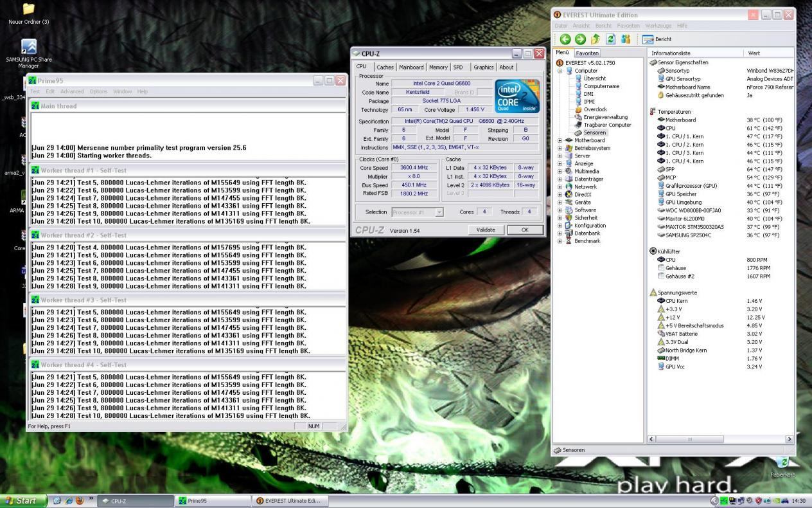This screenshot has height=508, width=812.
Task: Select Übersicht in the EVEREST tree
Action: (594, 78)
